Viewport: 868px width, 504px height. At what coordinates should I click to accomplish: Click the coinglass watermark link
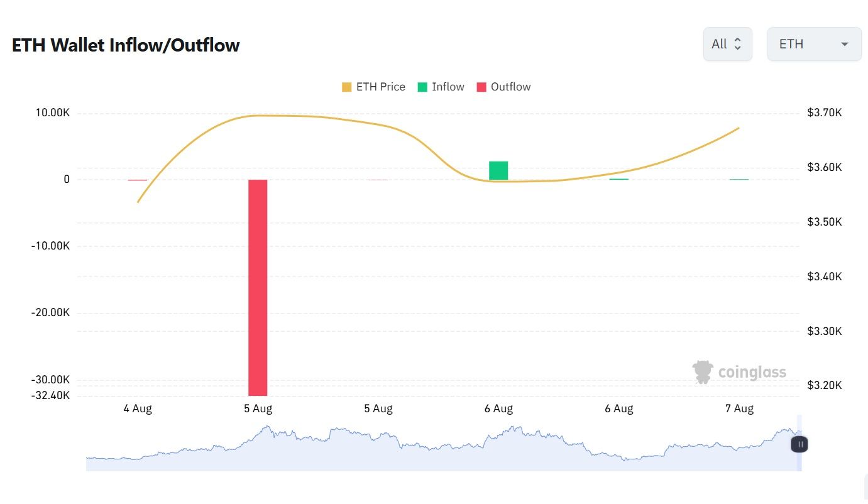pos(739,371)
